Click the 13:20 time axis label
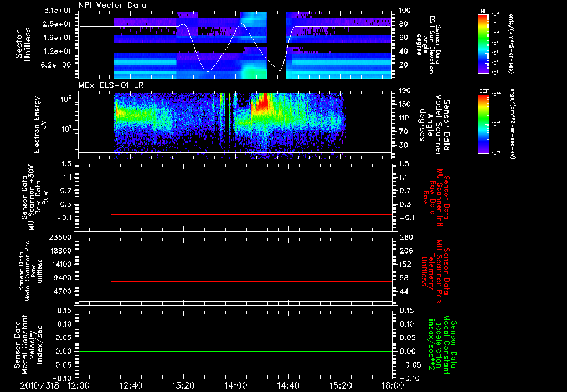567x392 pixels. 183,385
